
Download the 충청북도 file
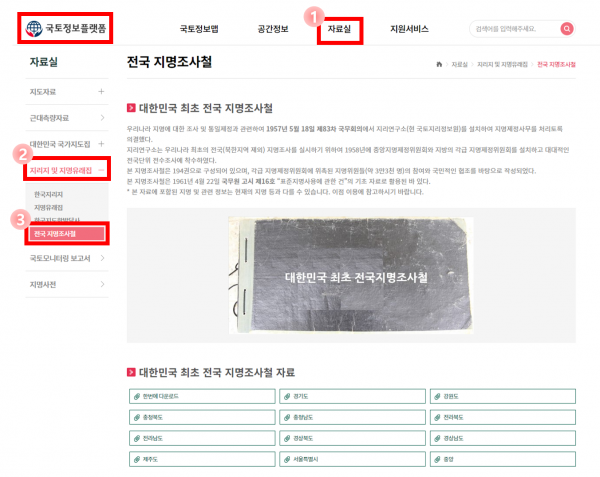pos(202,417)
